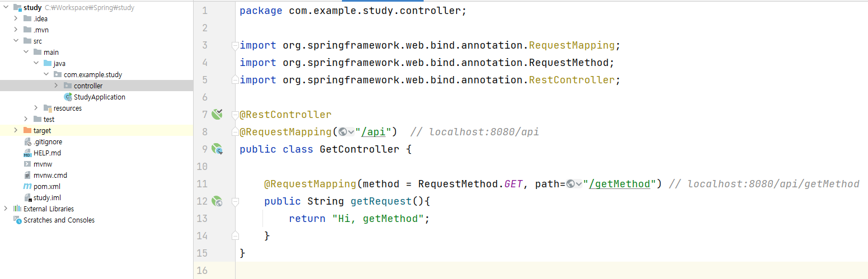Click the study project module icon
868x279 pixels.
pyautogui.click(x=17, y=8)
